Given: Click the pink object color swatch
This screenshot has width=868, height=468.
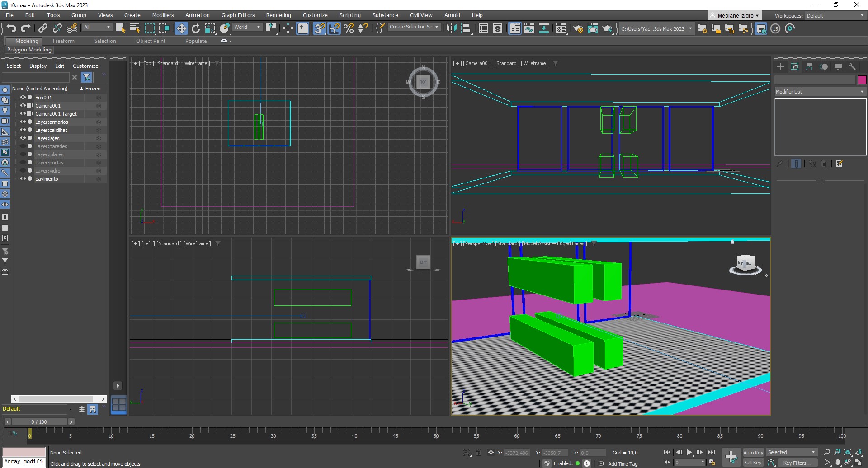Looking at the screenshot, I should point(862,80).
